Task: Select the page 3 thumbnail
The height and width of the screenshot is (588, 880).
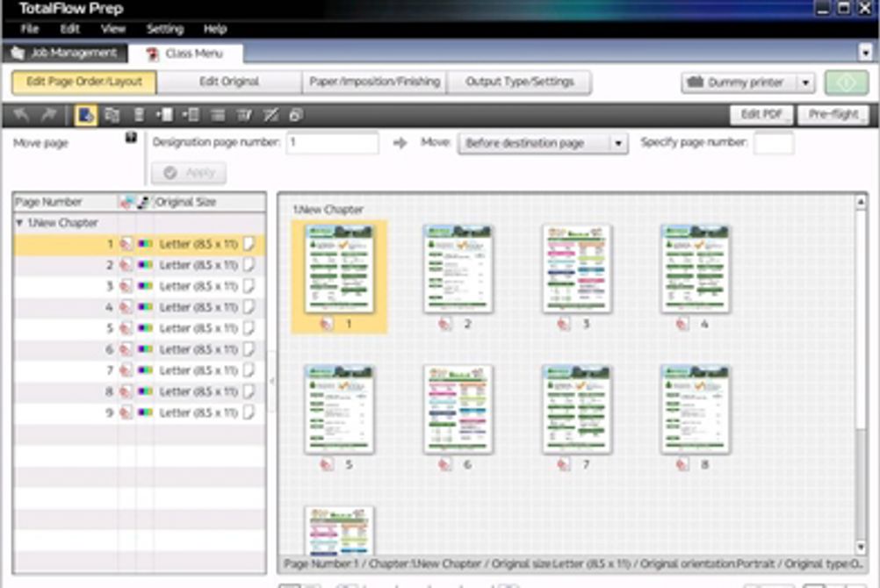Action: (x=577, y=269)
